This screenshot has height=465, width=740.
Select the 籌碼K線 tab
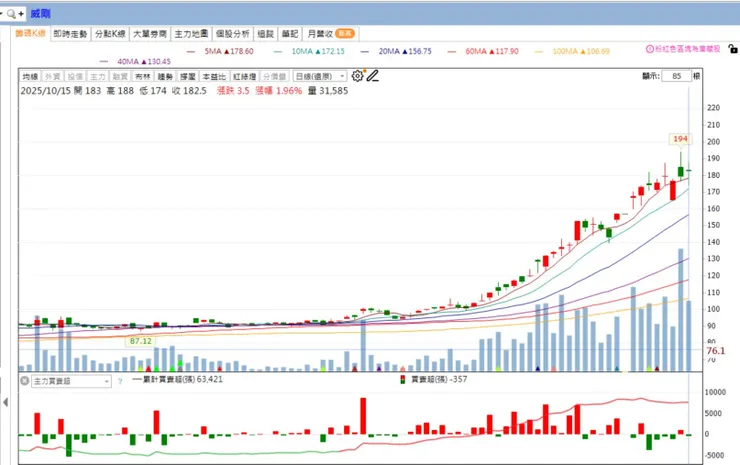30,34
